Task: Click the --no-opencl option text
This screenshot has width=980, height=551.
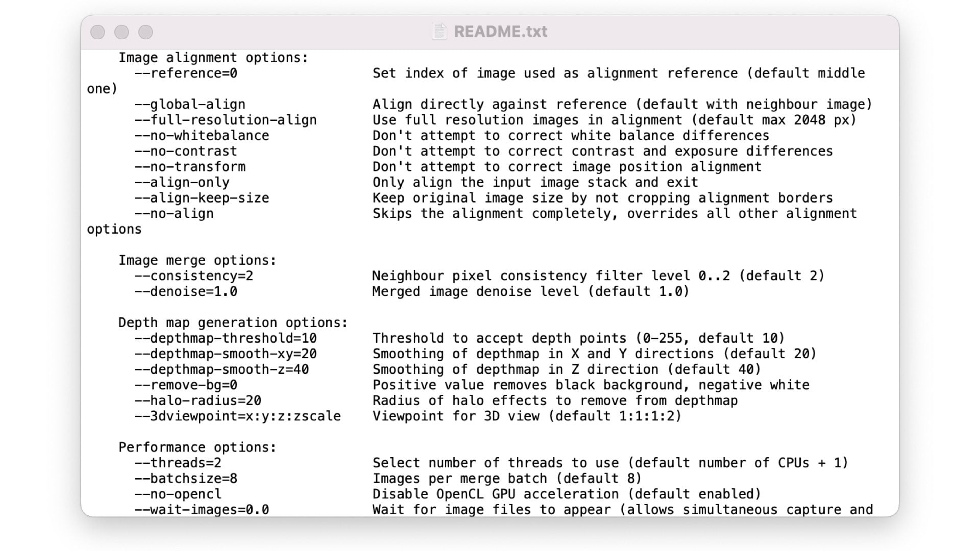Action: pyautogui.click(x=178, y=494)
